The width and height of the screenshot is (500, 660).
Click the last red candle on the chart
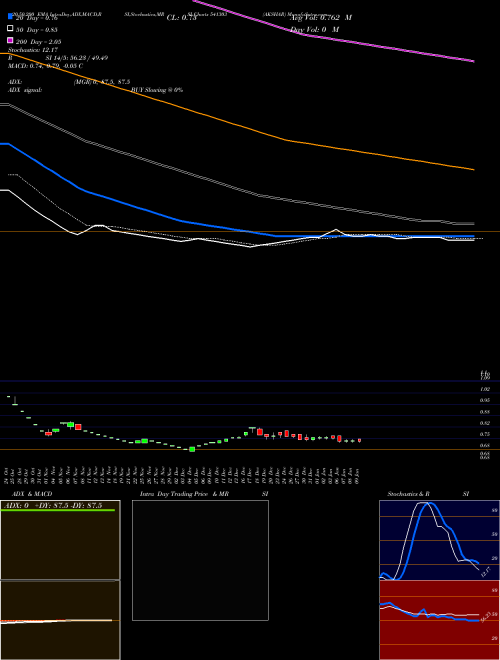[359, 440]
